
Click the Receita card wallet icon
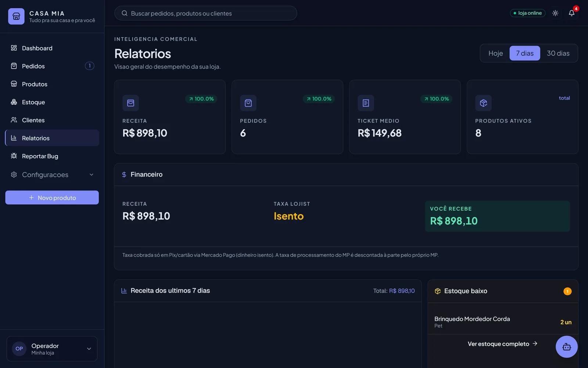point(130,103)
